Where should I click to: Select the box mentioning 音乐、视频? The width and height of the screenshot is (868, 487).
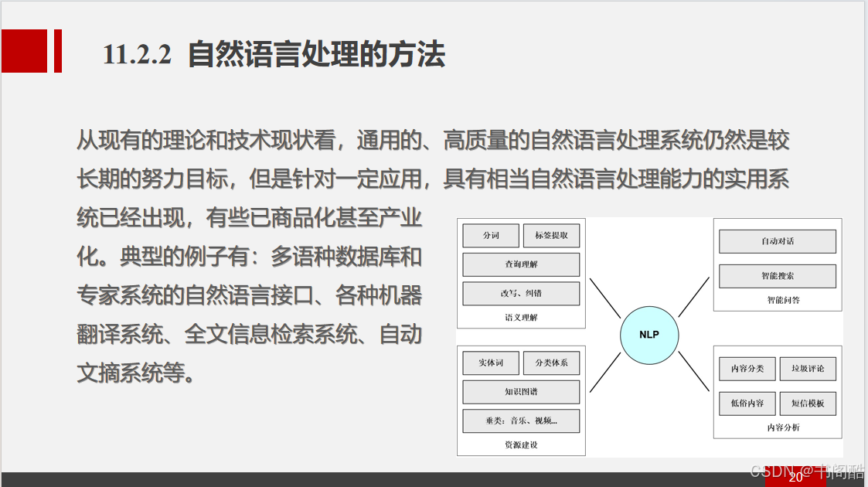tap(521, 421)
